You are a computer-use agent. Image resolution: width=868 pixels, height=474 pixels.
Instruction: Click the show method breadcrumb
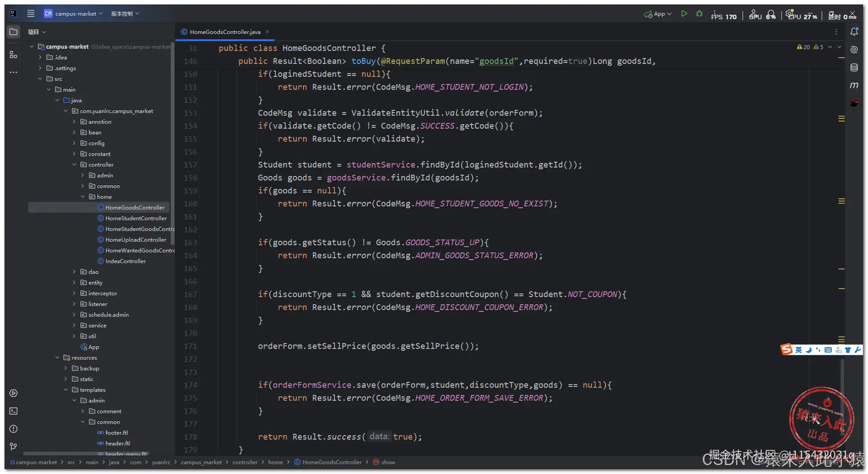click(x=384, y=462)
